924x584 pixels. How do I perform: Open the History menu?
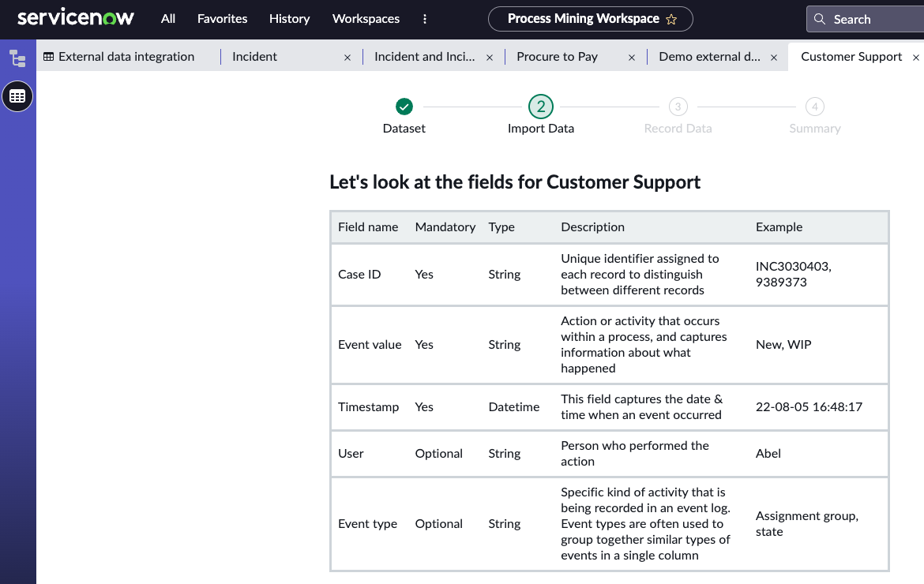289,19
